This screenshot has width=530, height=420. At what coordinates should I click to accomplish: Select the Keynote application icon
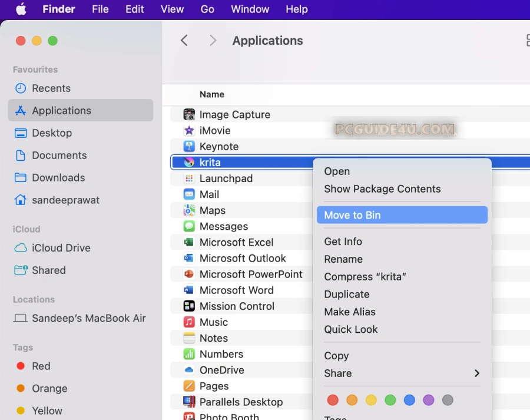[x=189, y=147]
